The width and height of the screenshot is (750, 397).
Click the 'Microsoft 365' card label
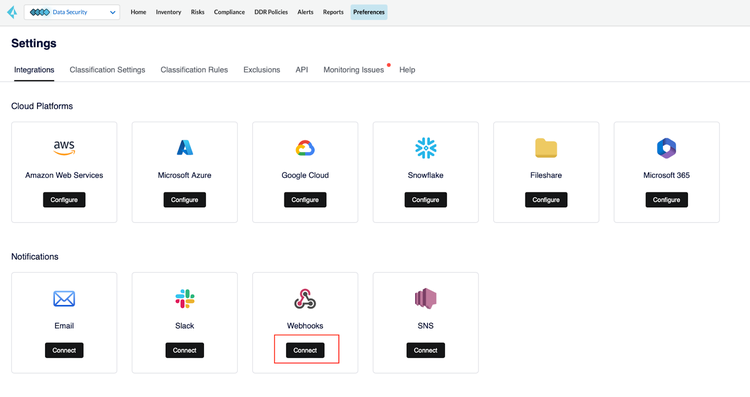click(x=666, y=176)
